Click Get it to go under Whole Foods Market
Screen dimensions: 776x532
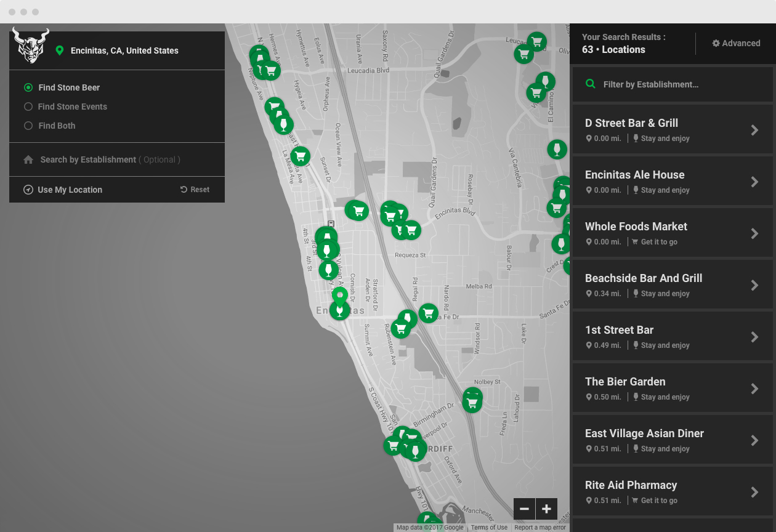[659, 242]
